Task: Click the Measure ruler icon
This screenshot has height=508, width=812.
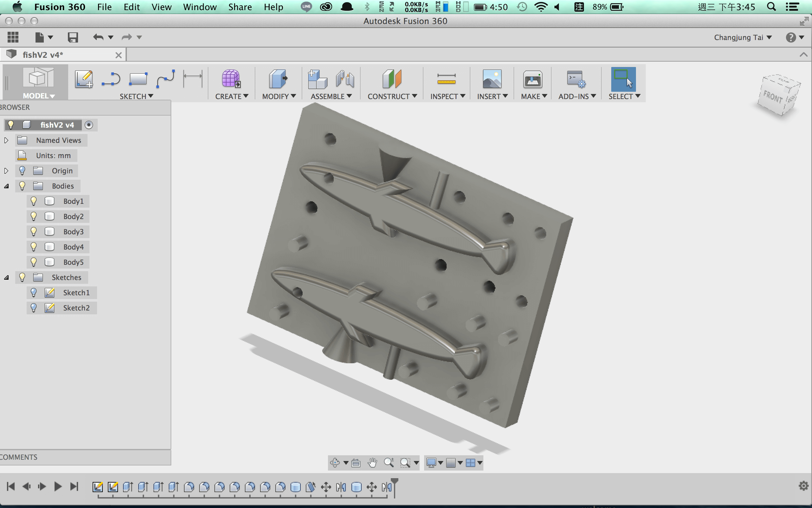Action: [447, 79]
